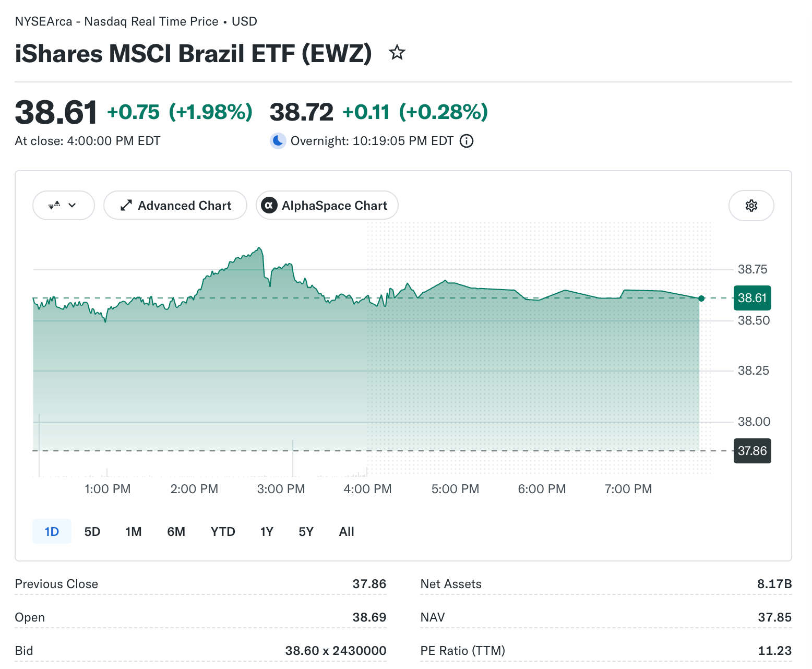Image resolution: width=812 pixels, height=669 pixels.
Task: Show year-to-date YTD chart
Action: [x=223, y=531]
